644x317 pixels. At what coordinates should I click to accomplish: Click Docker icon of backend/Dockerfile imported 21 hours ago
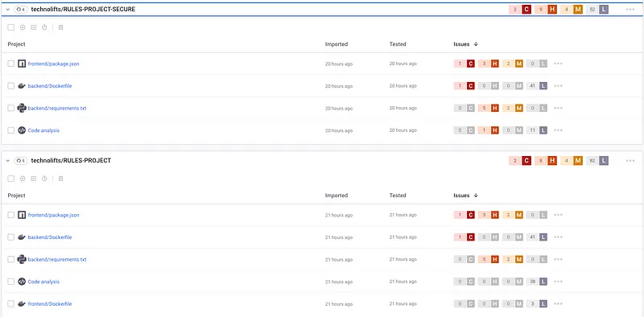click(x=22, y=237)
